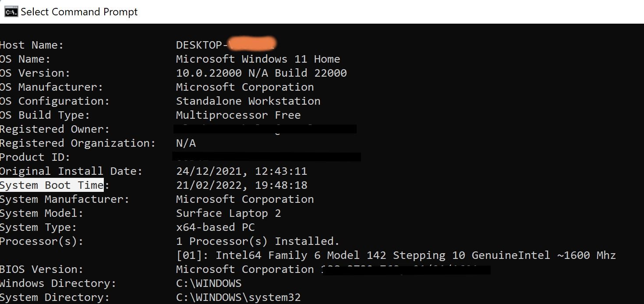
Task: Click the blacked-out Registered Owner value
Action: click(265, 129)
